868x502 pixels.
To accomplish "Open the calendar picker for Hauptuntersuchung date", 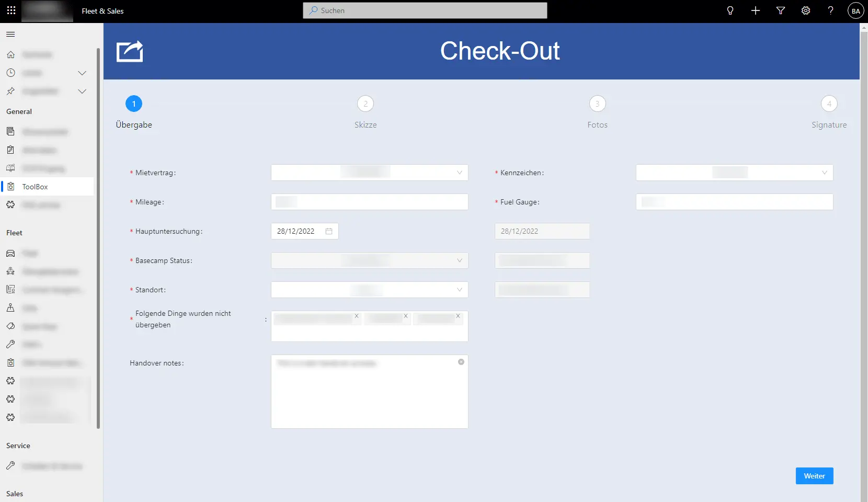I will click(328, 231).
